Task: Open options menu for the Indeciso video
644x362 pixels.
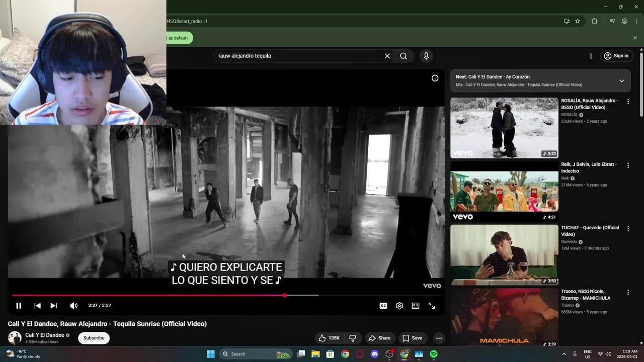Action: [x=628, y=165]
